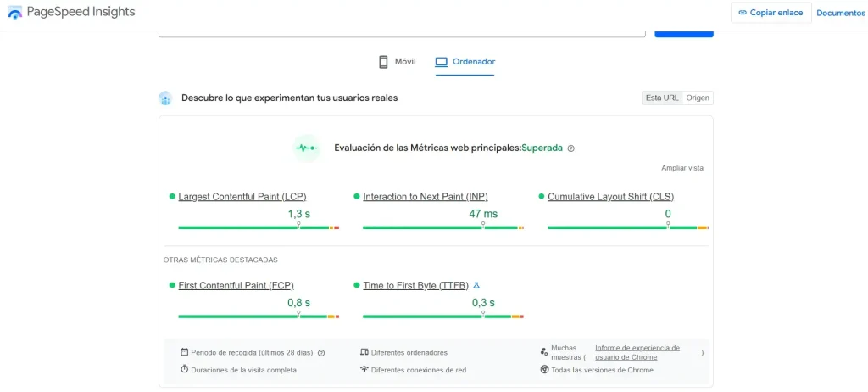The height and width of the screenshot is (392, 868).
Task: Click the FCP distribution bar
Action: [259, 316]
